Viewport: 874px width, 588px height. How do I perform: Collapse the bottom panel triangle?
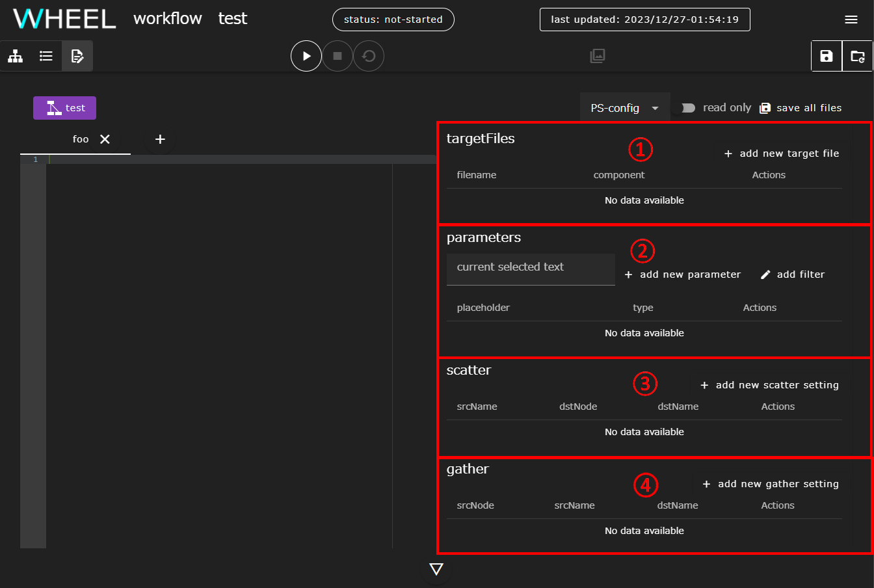436,570
